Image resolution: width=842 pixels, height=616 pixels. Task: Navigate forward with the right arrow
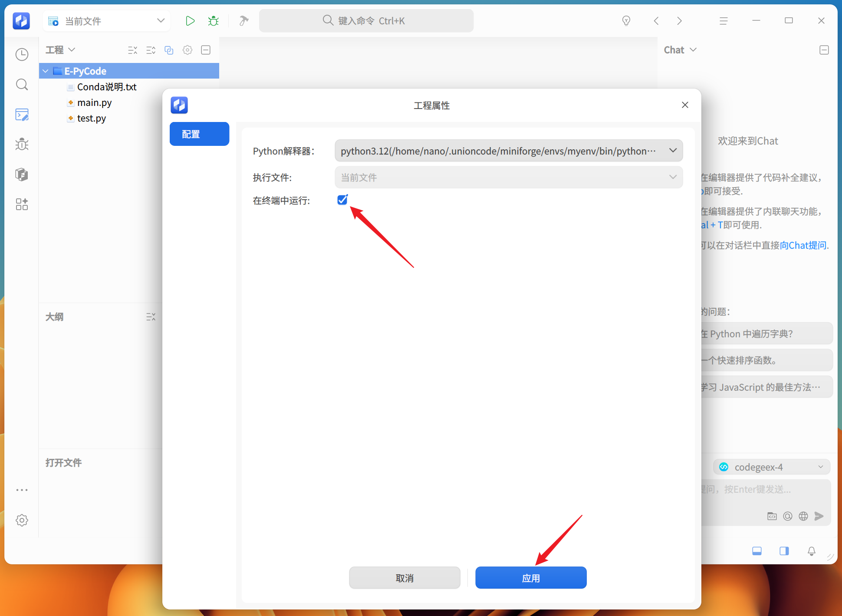click(x=680, y=21)
